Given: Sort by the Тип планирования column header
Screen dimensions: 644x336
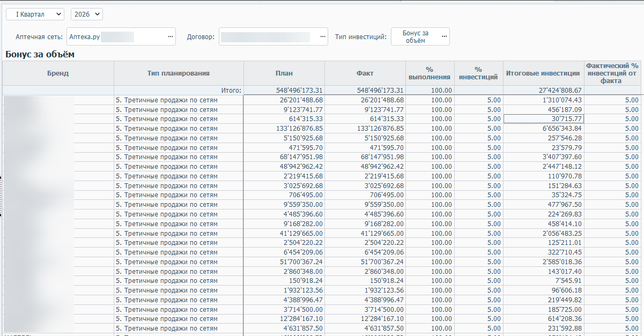Looking at the screenshot, I should tap(179, 73).
